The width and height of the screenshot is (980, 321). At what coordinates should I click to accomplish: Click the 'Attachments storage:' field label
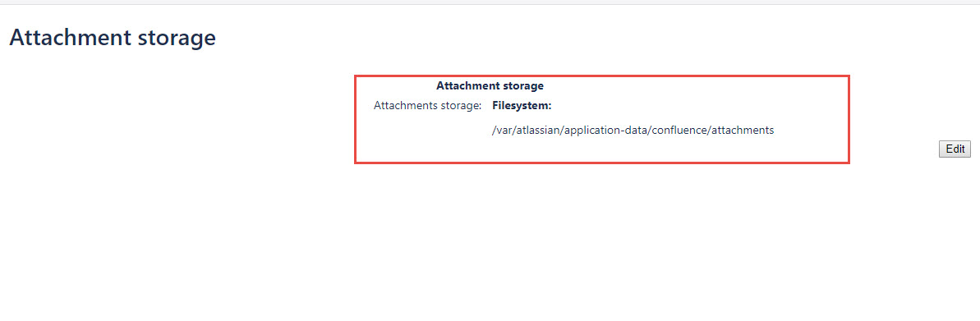(427, 106)
